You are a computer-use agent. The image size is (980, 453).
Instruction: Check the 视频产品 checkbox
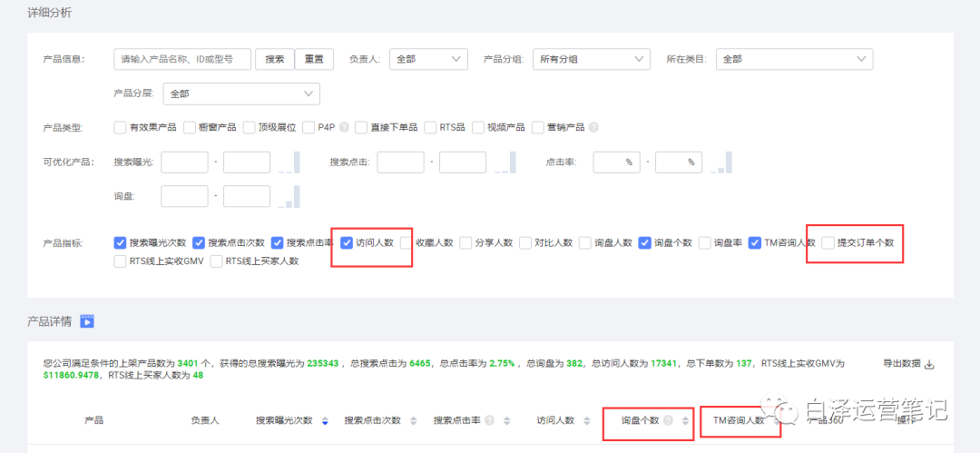coord(478,127)
